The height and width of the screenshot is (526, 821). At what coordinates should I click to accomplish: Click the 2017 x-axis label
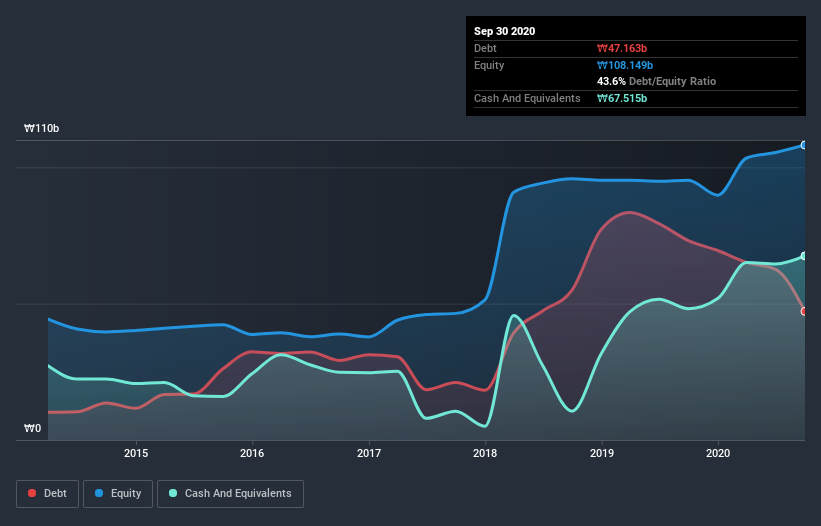pos(369,453)
